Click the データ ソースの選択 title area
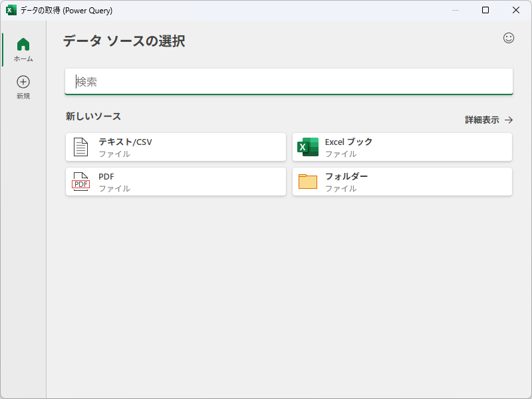532x399 pixels. [x=122, y=41]
